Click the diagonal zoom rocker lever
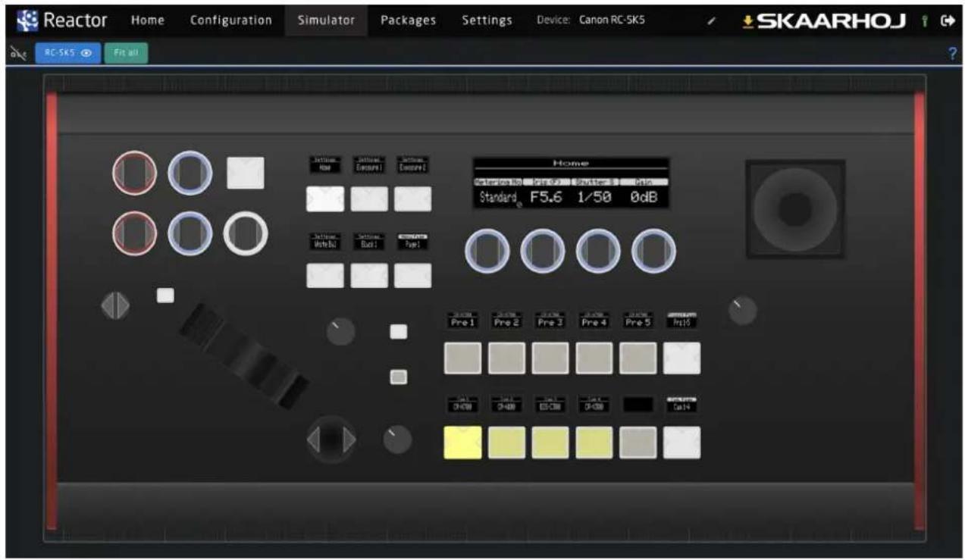This screenshot has width=965, height=560. 244,355
